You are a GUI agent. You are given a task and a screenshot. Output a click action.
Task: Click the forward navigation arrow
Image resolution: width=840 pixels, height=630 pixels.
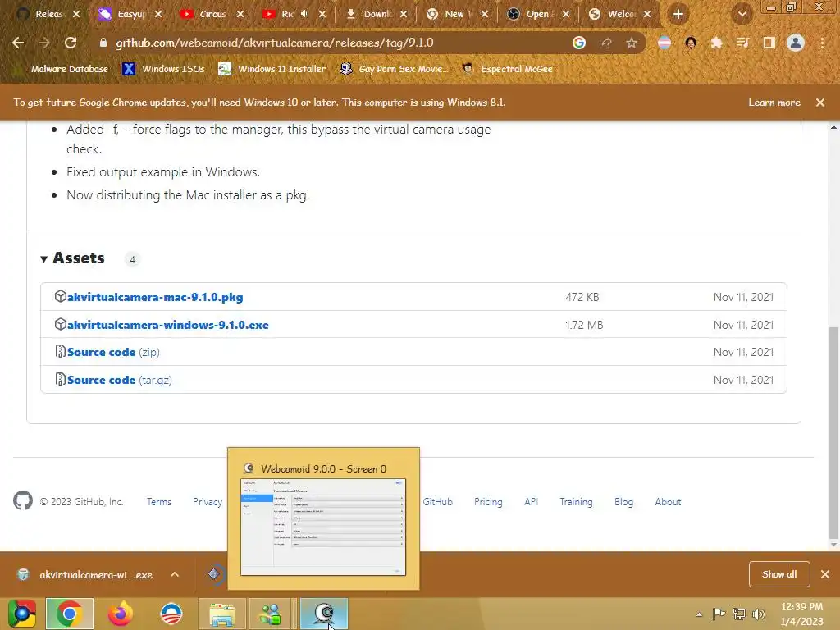pos(44,43)
